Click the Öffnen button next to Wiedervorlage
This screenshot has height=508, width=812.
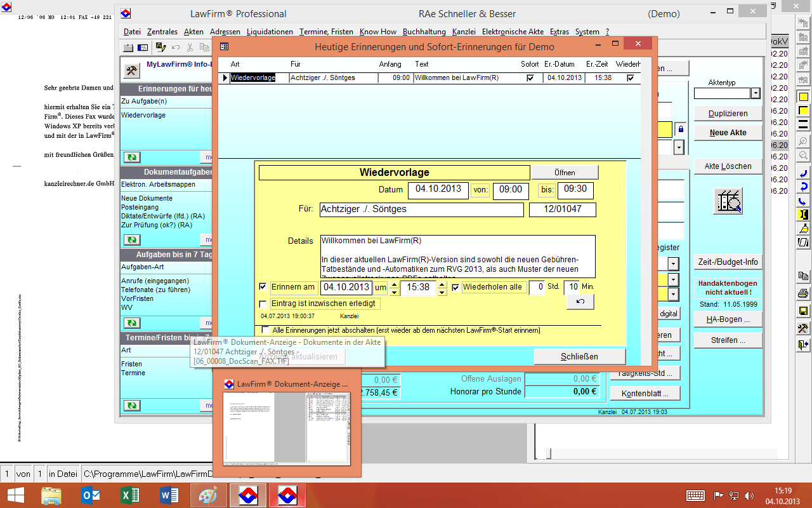[564, 172]
